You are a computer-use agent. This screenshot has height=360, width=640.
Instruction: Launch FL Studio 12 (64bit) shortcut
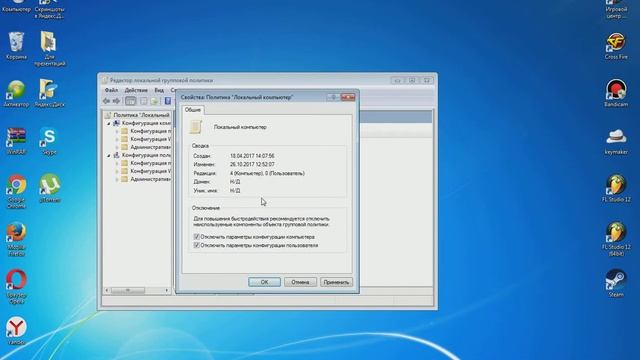616,239
